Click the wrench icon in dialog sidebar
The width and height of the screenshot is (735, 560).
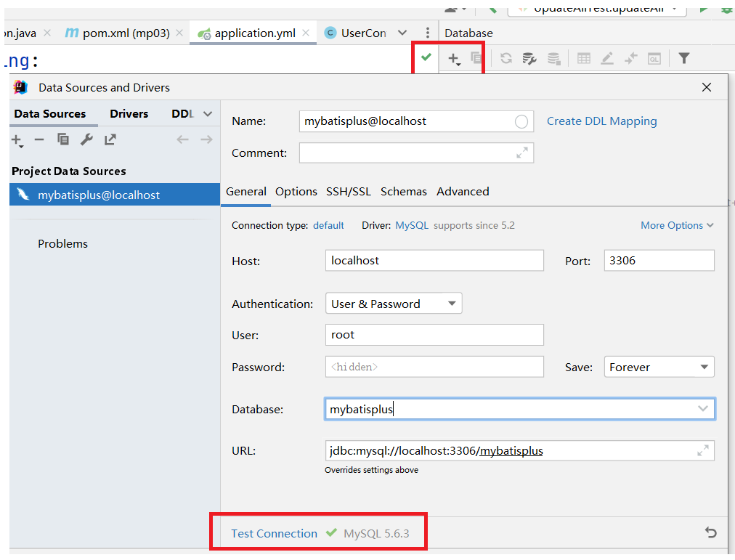click(86, 139)
